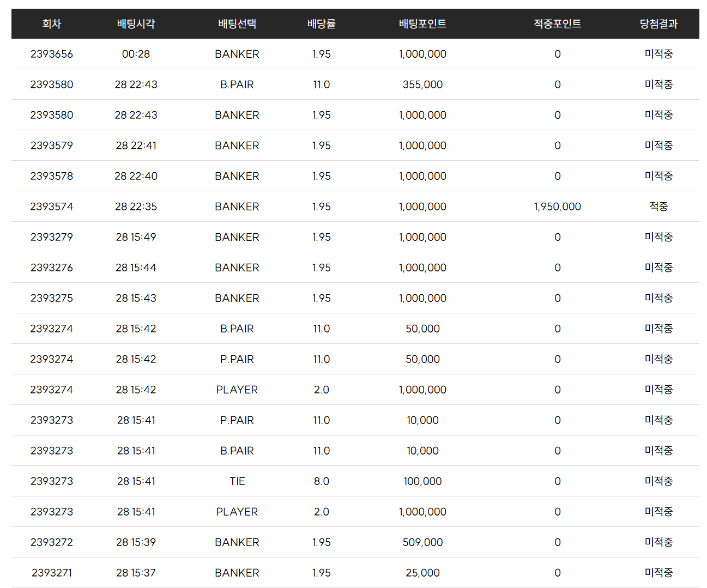
Task: Click BANKER in the 2393272 row
Action: click(x=237, y=542)
